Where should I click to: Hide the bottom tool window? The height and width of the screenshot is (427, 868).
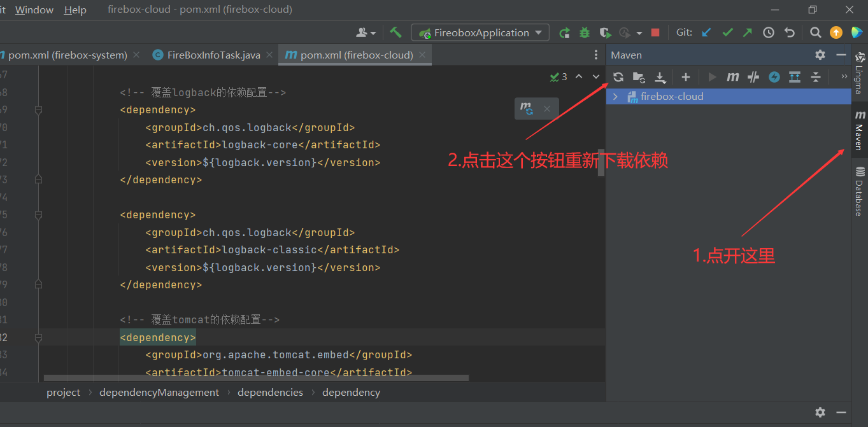(841, 412)
